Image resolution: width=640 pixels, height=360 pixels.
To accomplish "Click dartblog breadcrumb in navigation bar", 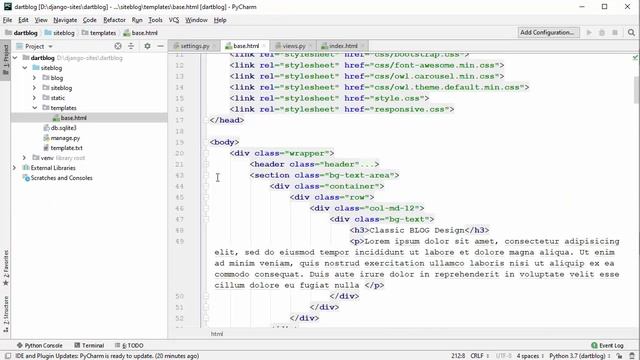I will tap(21, 33).
